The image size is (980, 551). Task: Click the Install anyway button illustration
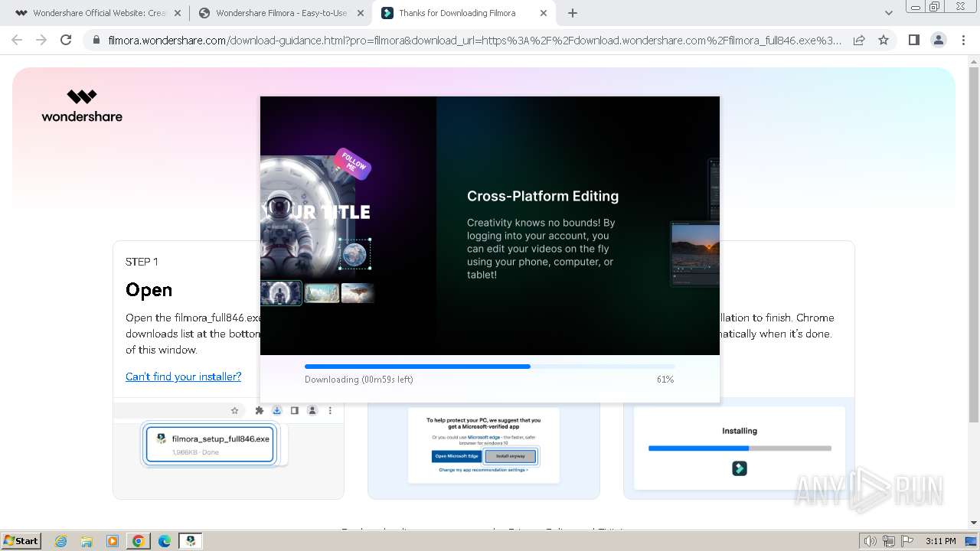(x=511, y=456)
